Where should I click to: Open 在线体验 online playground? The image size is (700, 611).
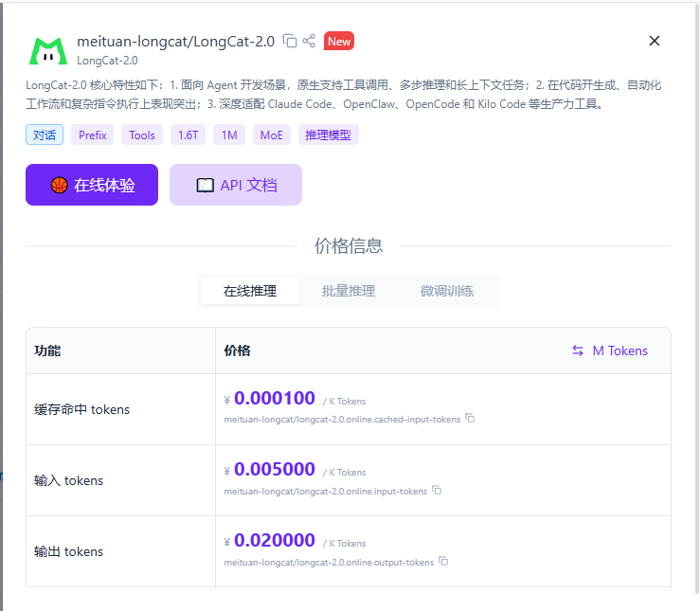pyautogui.click(x=92, y=185)
